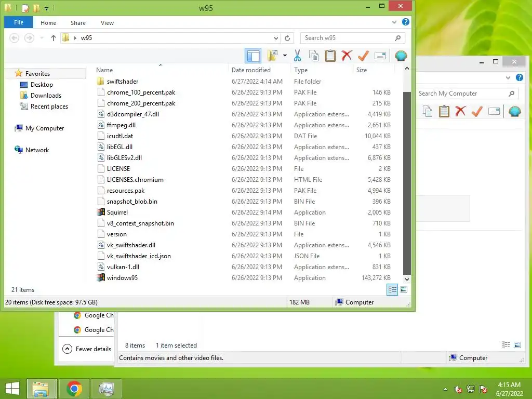
Task: Click Fewer details in background window
Action: [x=87, y=349]
